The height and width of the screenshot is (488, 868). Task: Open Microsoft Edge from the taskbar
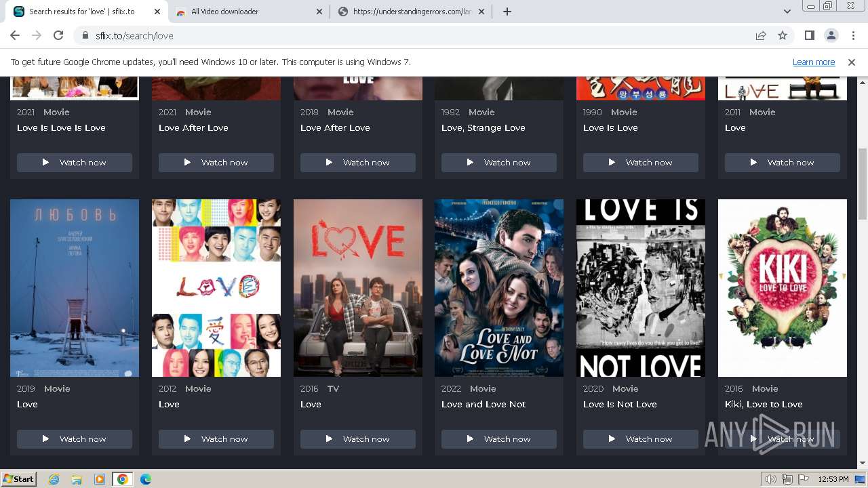146,479
